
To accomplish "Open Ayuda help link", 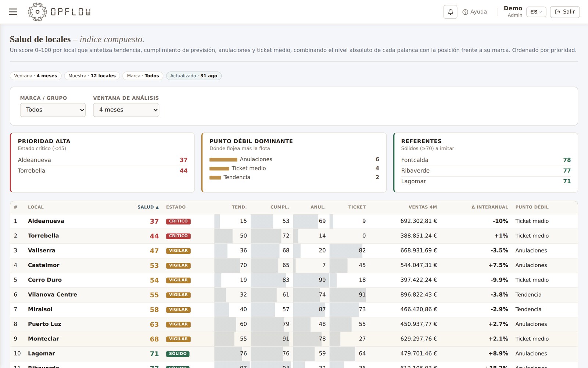I will (x=474, y=12).
